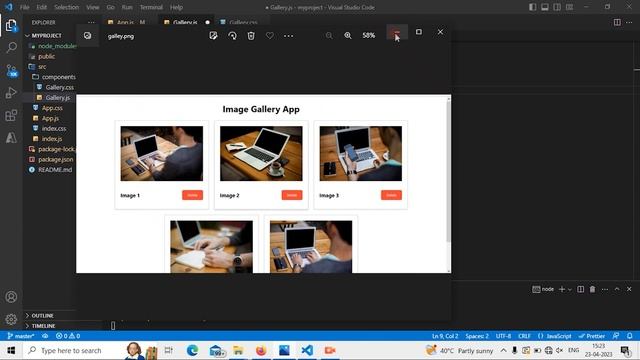Viewport: 640px width, 360px height.
Task: Open the Search view in activity bar
Action: pyautogui.click(x=11, y=48)
